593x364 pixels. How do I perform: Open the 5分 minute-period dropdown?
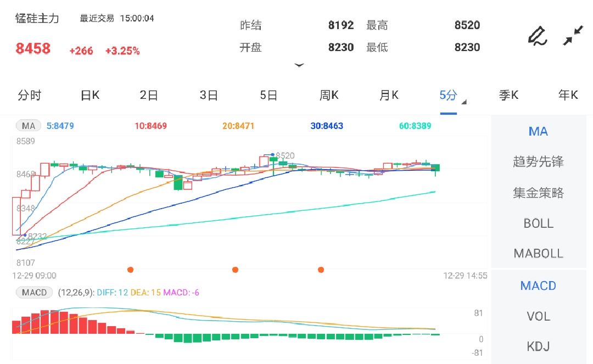452,96
